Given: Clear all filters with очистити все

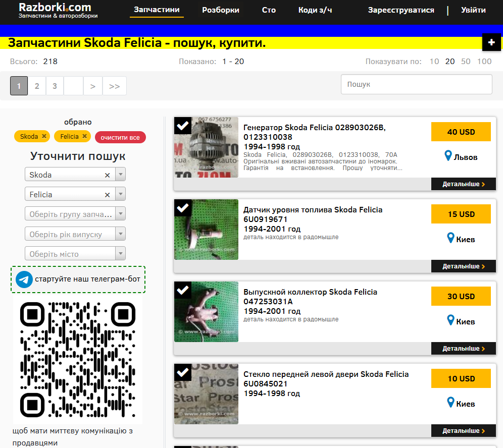Looking at the screenshot, I should click(x=120, y=137).
